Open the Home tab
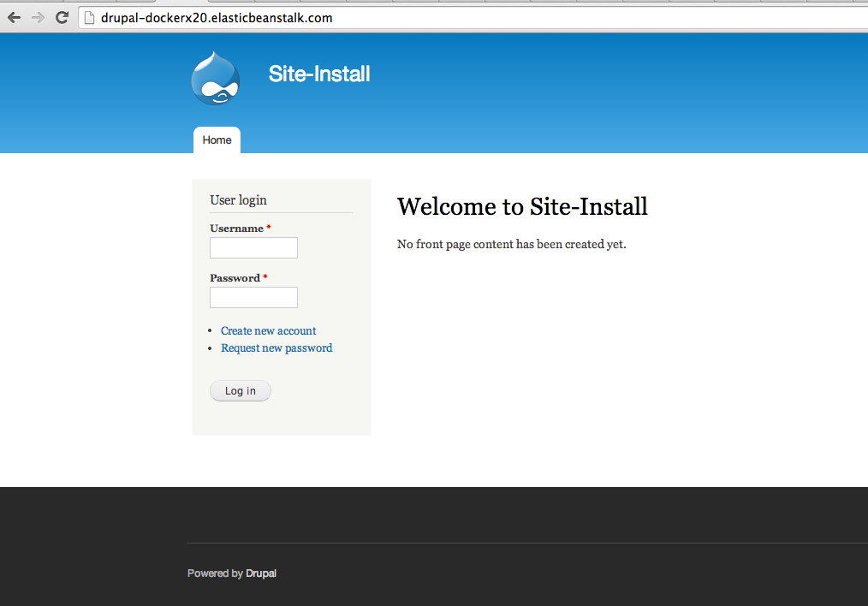 pos(217,140)
